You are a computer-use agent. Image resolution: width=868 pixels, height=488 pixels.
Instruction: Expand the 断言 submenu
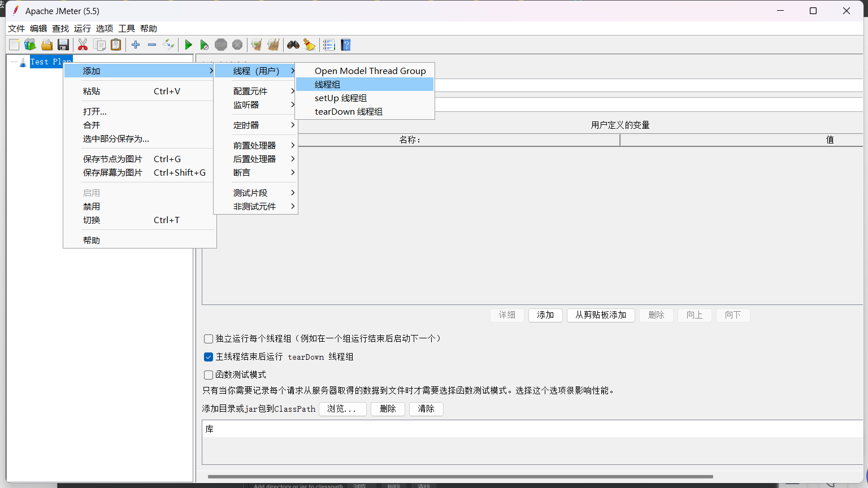coord(256,172)
